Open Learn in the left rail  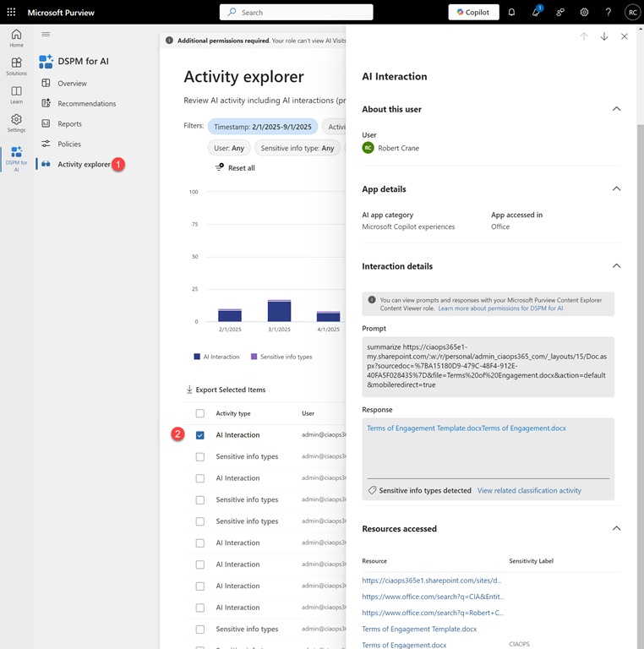[16, 95]
